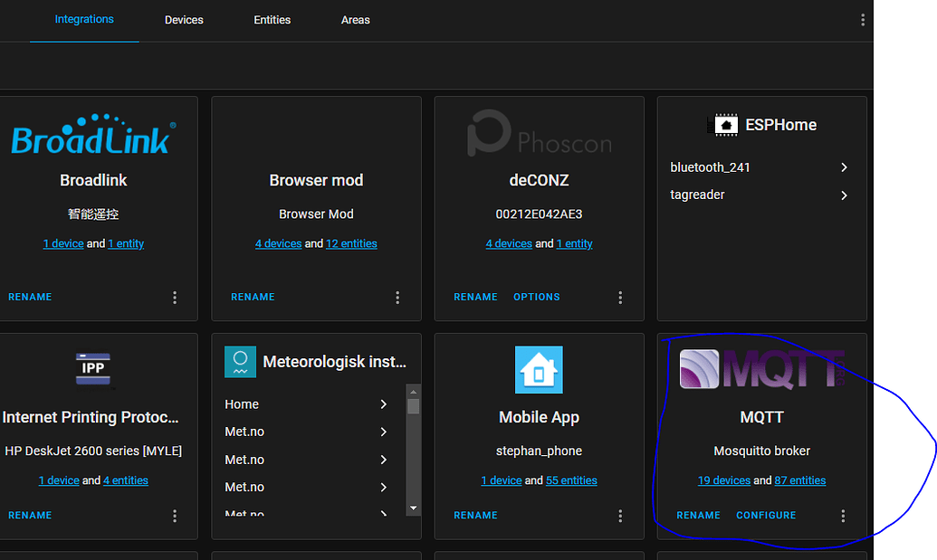Image resolution: width=937 pixels, height=560 pixels.
Task: Click '00212E042AE3' text in deCONZ card
Action: [x=539, y=214]
